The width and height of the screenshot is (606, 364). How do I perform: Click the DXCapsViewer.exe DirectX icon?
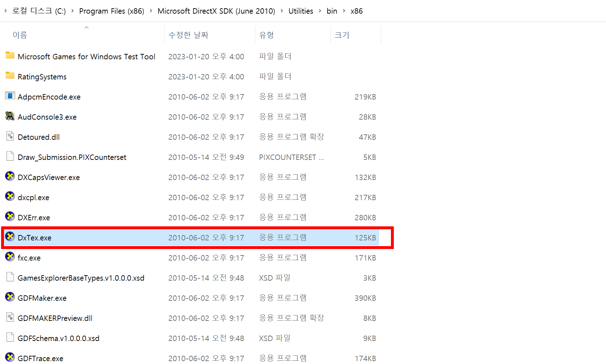tap(10, 176)
